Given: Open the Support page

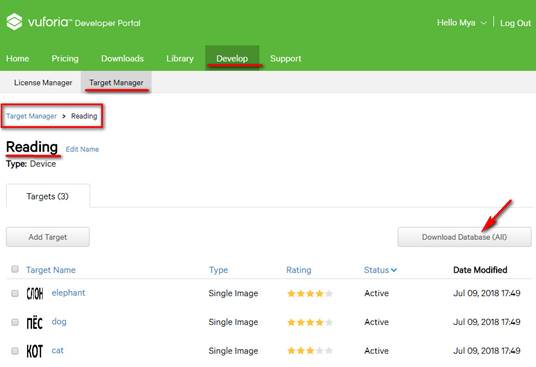Looking at the screenshot, I should [285, 58].
